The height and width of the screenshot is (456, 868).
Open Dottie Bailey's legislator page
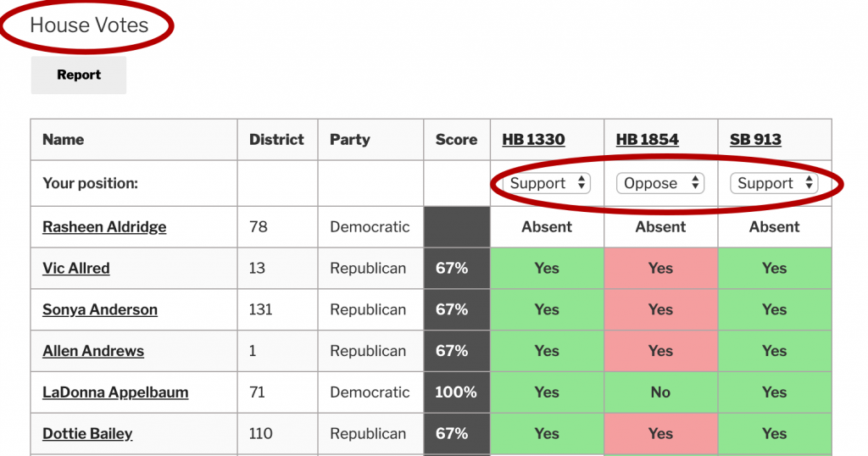click(87, 434)
